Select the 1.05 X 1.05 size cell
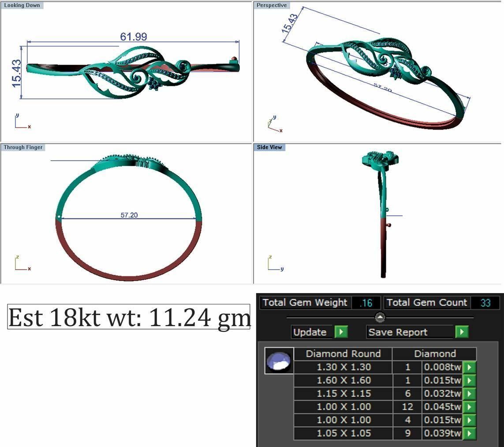This screenshot has height=447, width=504. [343, 433]
